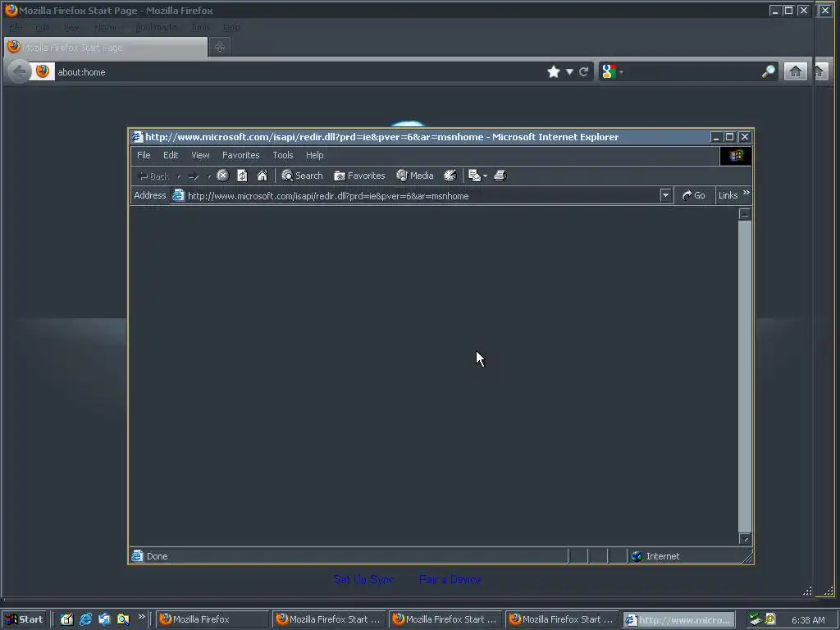Click the Set Up Sync link
Screen dimensions: 840x630
click(363, 580)
